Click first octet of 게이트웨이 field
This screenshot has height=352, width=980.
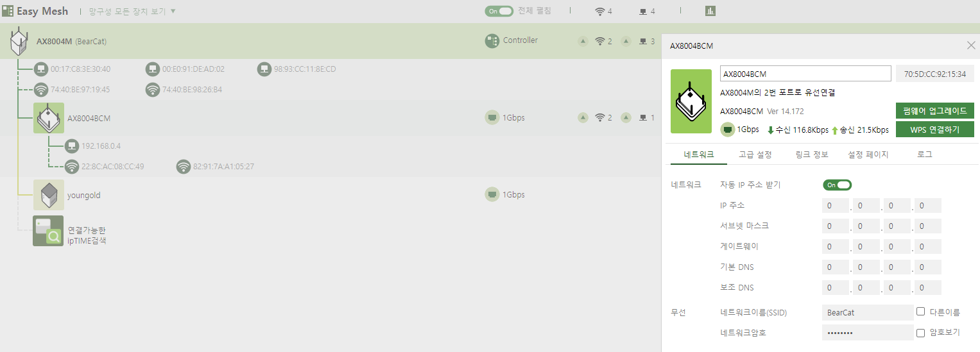point(836,247)
